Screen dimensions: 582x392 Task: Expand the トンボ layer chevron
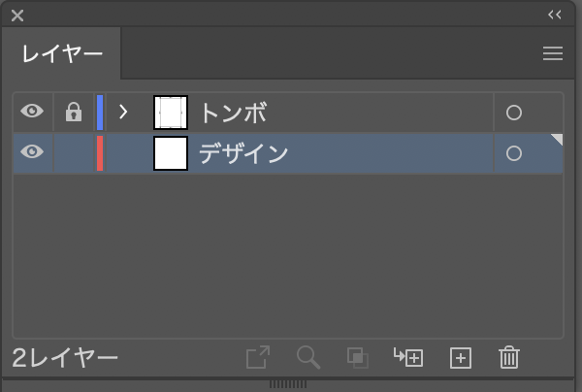123,112
